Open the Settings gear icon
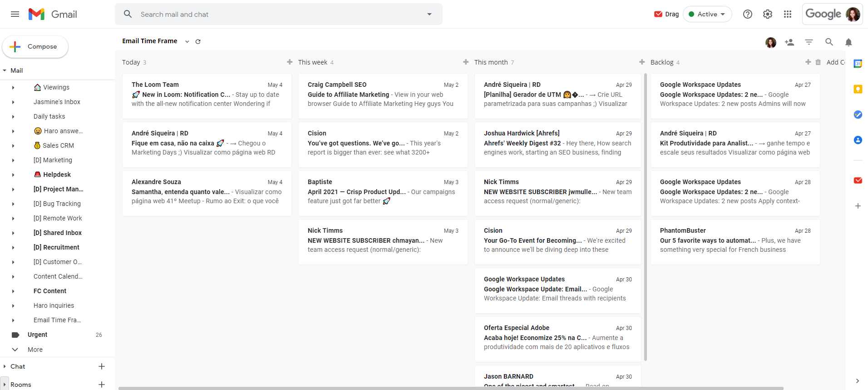This screenshot has height=390, width=868. pos(768,14)
